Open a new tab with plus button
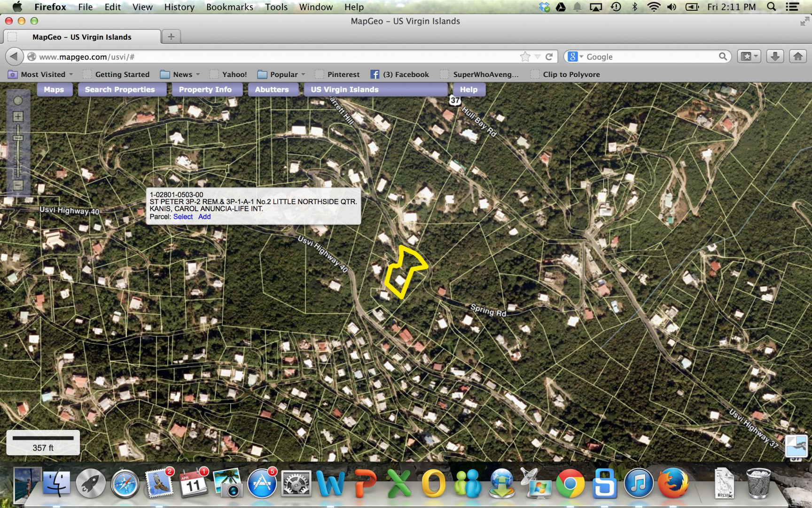The image size is (812, 508). [171, 37]
